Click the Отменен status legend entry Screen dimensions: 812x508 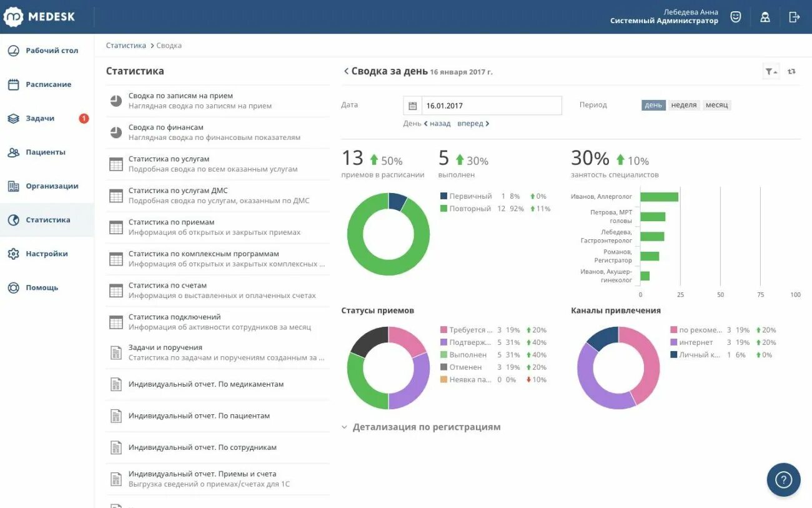coord(493,367)
